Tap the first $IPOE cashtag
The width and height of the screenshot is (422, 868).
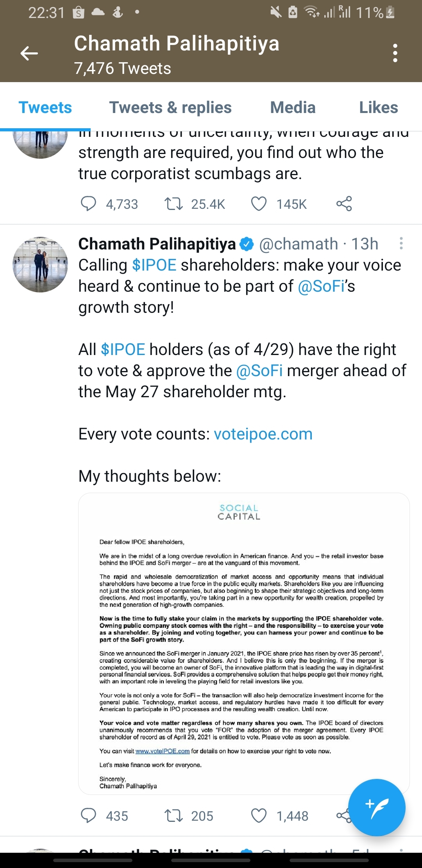coord(154,265)
